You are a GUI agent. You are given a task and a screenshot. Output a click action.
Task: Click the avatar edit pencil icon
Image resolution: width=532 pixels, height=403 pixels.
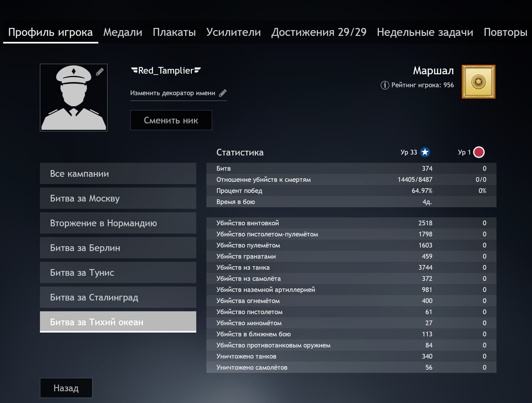(x=100, y=72)
